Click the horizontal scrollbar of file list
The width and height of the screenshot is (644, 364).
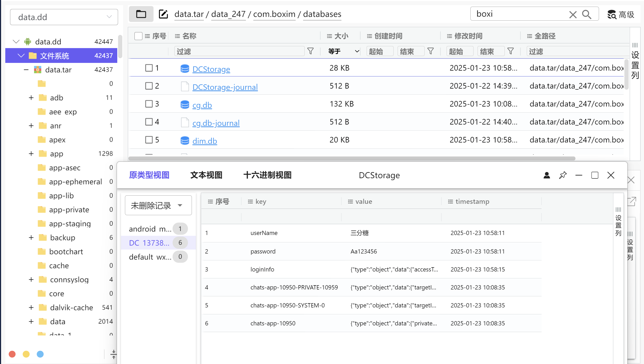pyautogui.click(x=352, y=158)
